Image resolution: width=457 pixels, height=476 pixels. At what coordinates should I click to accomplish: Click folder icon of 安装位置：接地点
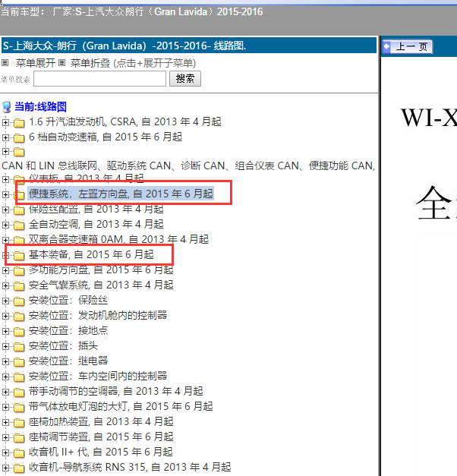click(19, 332)
